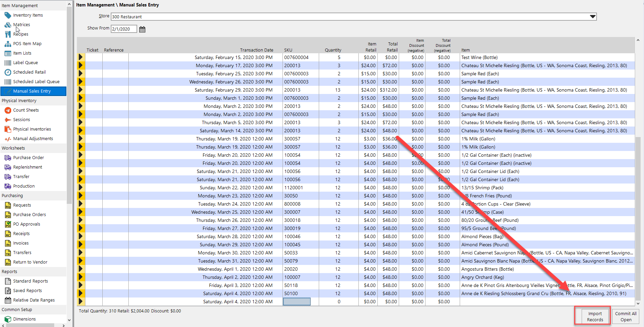644x327 pixels.
Task: Open Purchase Order worksheet truck icon
Action: click(8, 158)
